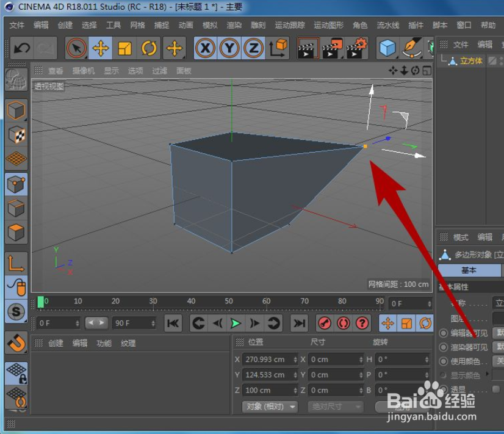Toggle Locked Workplane icon
Image resolution: width=504 pixels, height=434 pixels.
tap(16, 373)
